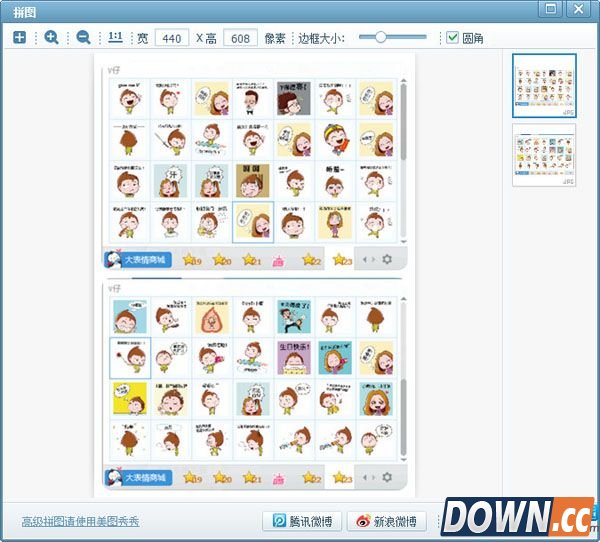Click the gear icon in upper sticker panel
Image resolution: width=600 pixels, height=542 pixels.
click(x=387, y=259)
